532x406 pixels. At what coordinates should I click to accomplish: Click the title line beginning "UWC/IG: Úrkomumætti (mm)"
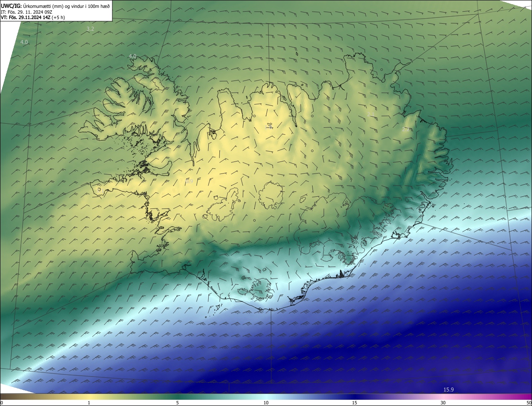(55, 5)
